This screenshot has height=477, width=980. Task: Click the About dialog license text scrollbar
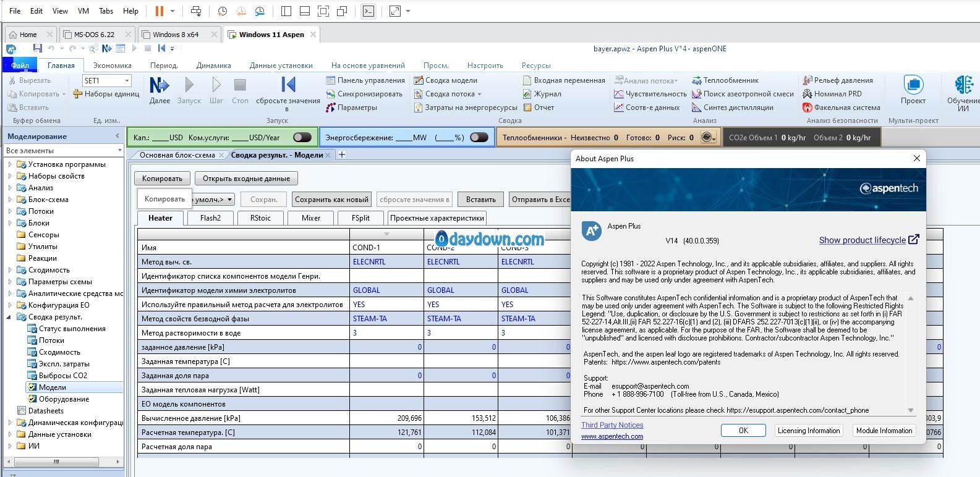point(910,354)
